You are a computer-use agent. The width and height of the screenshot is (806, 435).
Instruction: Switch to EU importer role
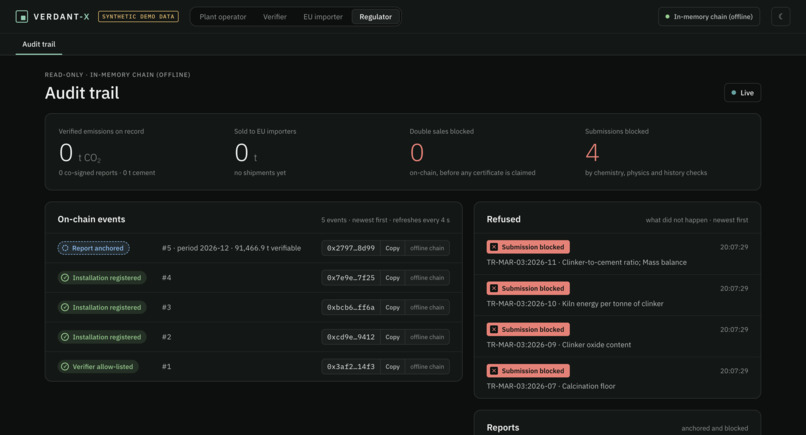(x=323, y=16)
